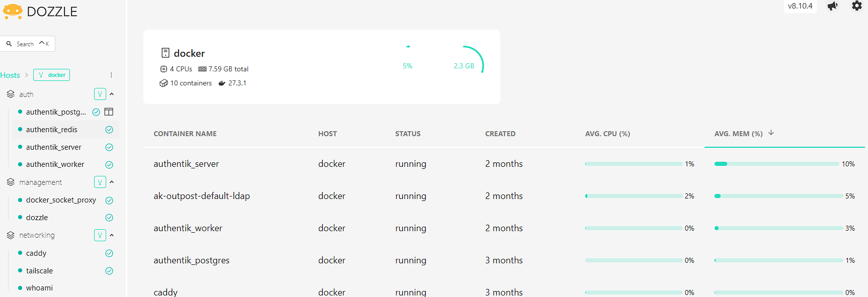The height and width of the screenshot is (297, 868).
Task: Click the management group stack icon
Action: pos(11,182)
